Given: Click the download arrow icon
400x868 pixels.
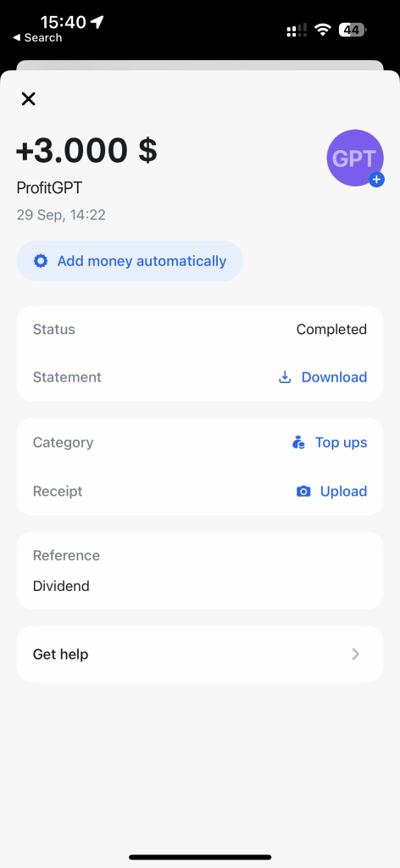Looking at the screenshot, I should point(285,377).
